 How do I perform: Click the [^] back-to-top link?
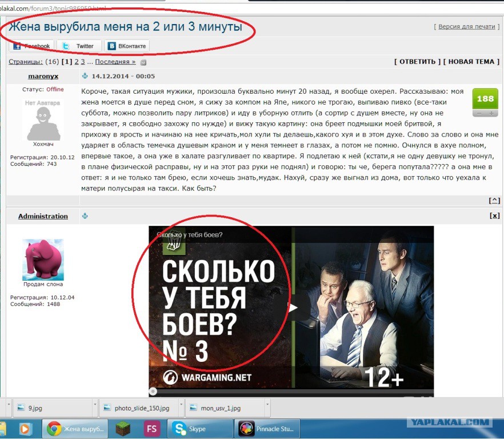click(x=494, y=201)
